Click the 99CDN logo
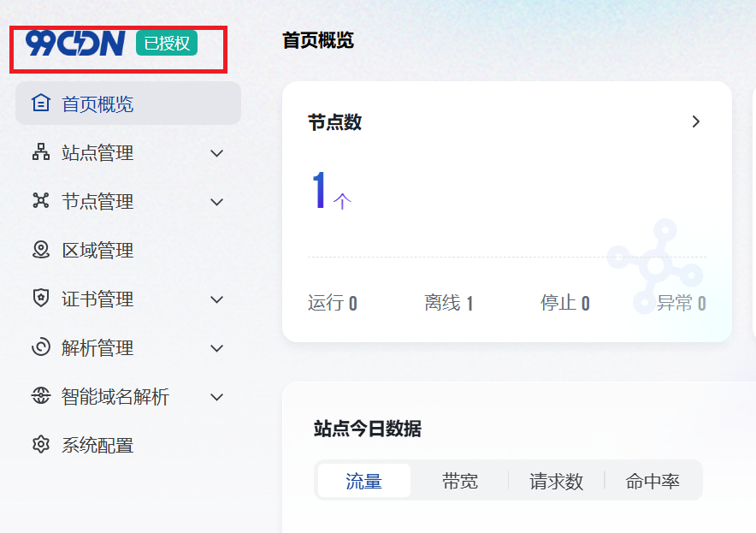This screenshot has height=533, width=756. click(75, 43)
